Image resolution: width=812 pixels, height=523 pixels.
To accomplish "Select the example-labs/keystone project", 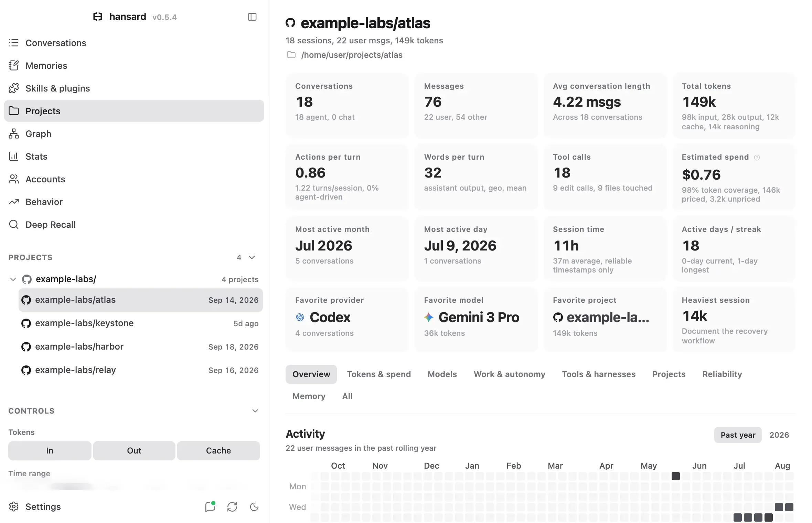I will click(140, 323).
